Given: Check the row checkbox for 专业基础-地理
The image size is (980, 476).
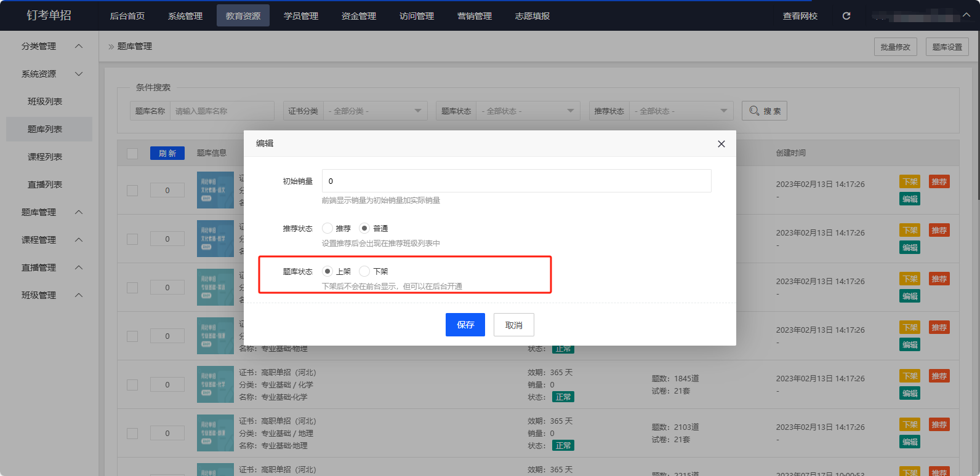Looking at the screenshot, I should pyautogui.click(x=132, y=433).
